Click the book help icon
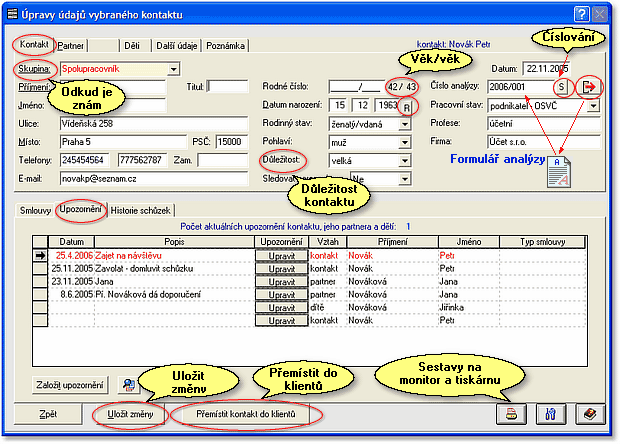Screen dimensions: 620x444 590,413
